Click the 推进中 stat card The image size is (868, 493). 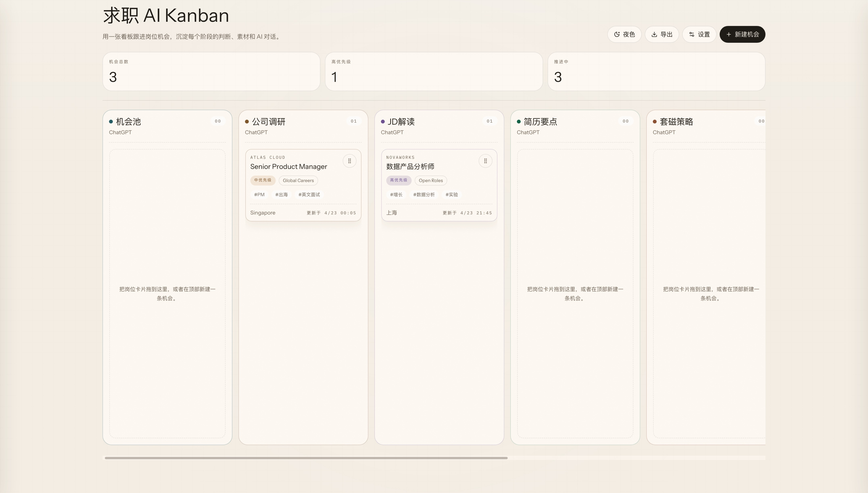[x=656, y=71]
